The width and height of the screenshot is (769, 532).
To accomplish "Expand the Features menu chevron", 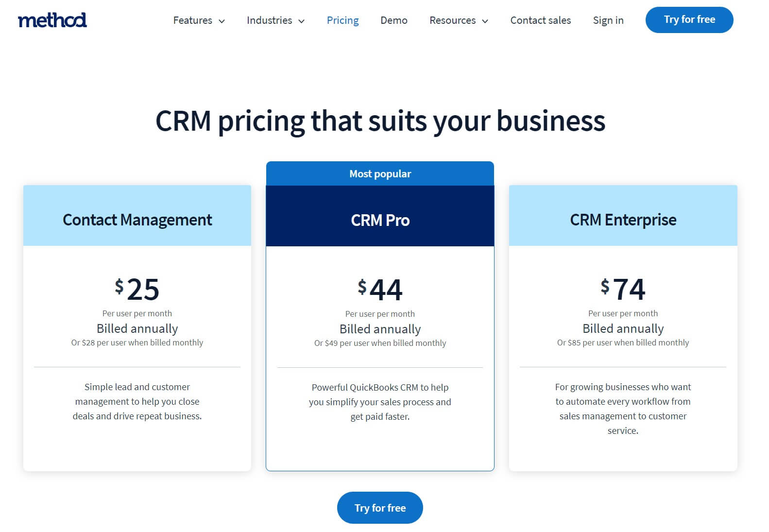I will [222, 21].
